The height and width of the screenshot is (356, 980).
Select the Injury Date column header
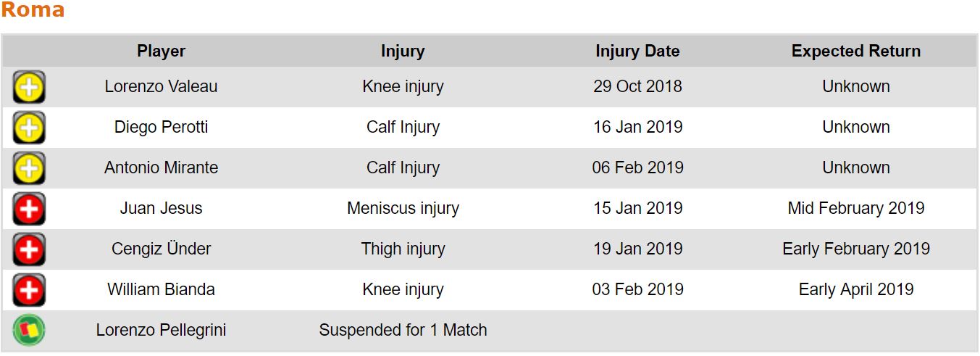(x=637, y=51)
